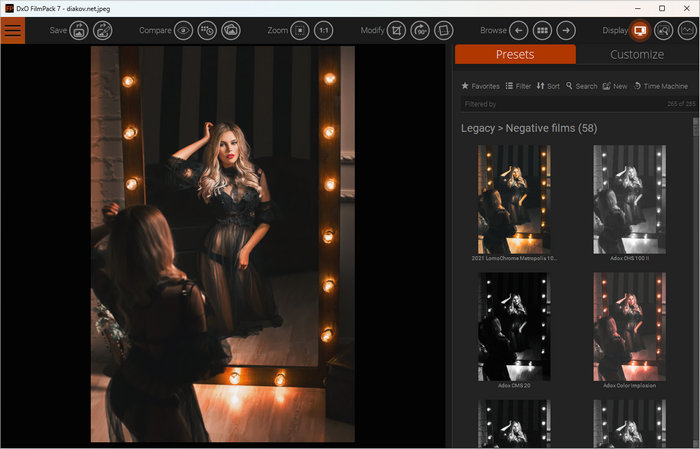Open the Crop tool in Modify
Image resolution: width=700 pixels, height=449 pixels.
click(x=396, y=30)
